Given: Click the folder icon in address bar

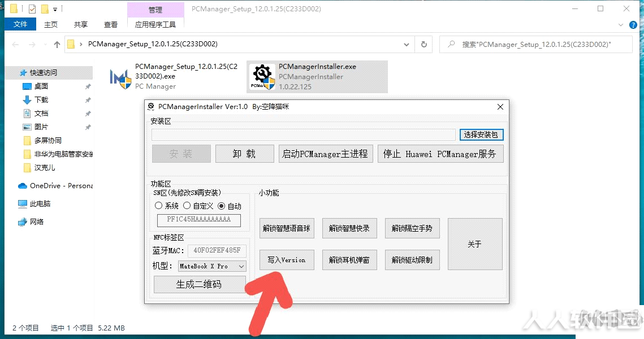Looking at the screenshot, I should (x=71, y=44).
